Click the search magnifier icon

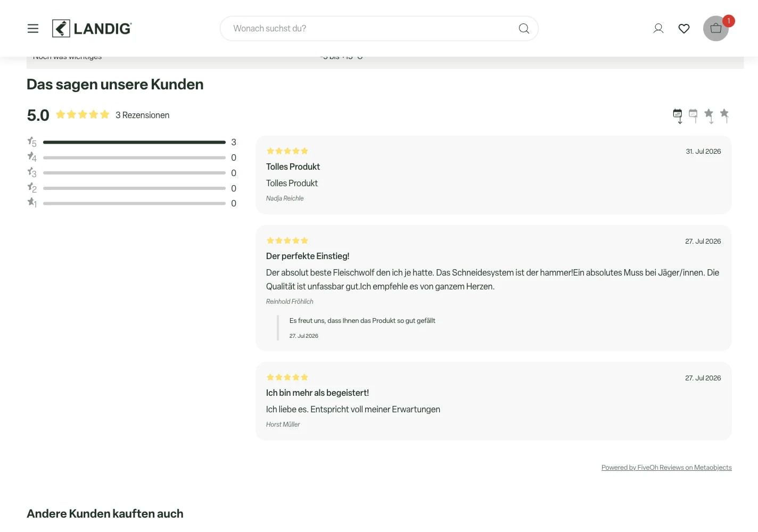click(x=524, y=29)
